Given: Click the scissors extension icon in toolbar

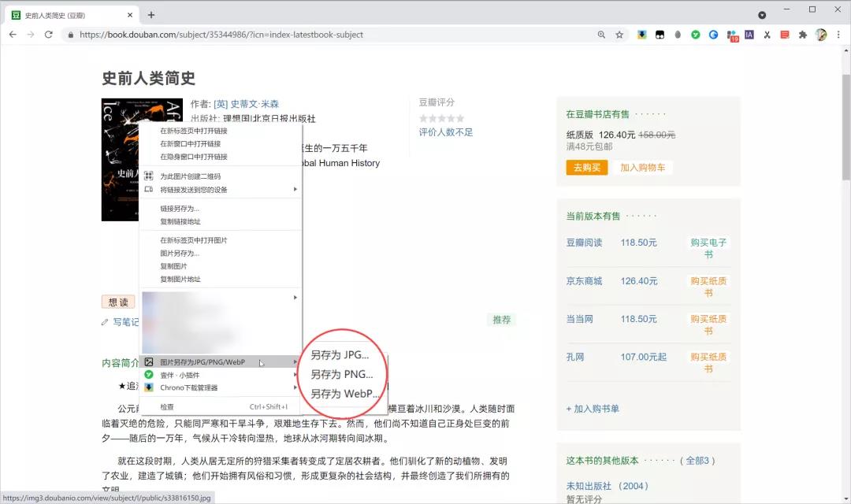Looking at the screenshot, I should tap(767, 35).
